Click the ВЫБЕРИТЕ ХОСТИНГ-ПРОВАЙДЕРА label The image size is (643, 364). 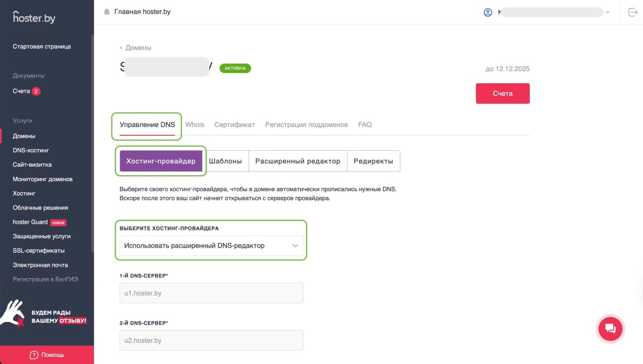tap(169, 228)
